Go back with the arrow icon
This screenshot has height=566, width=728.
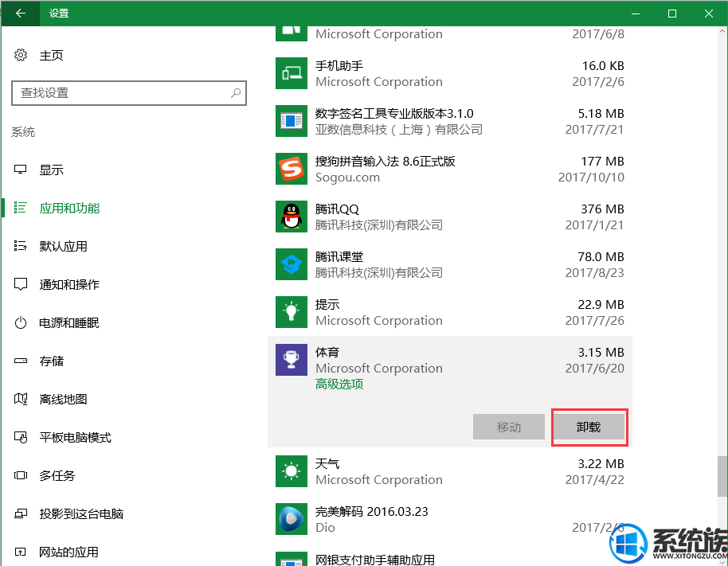point(21,13)
